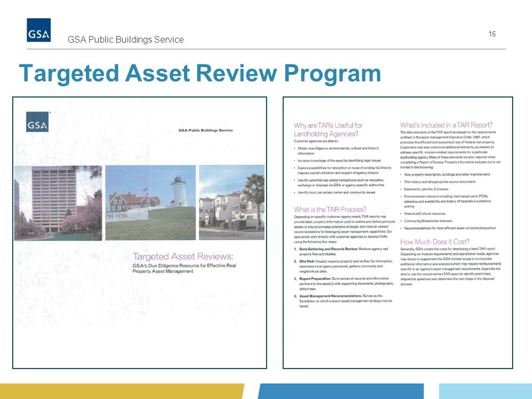Click the 'Community/Stakeholder interests' bullet

point(428,221)
